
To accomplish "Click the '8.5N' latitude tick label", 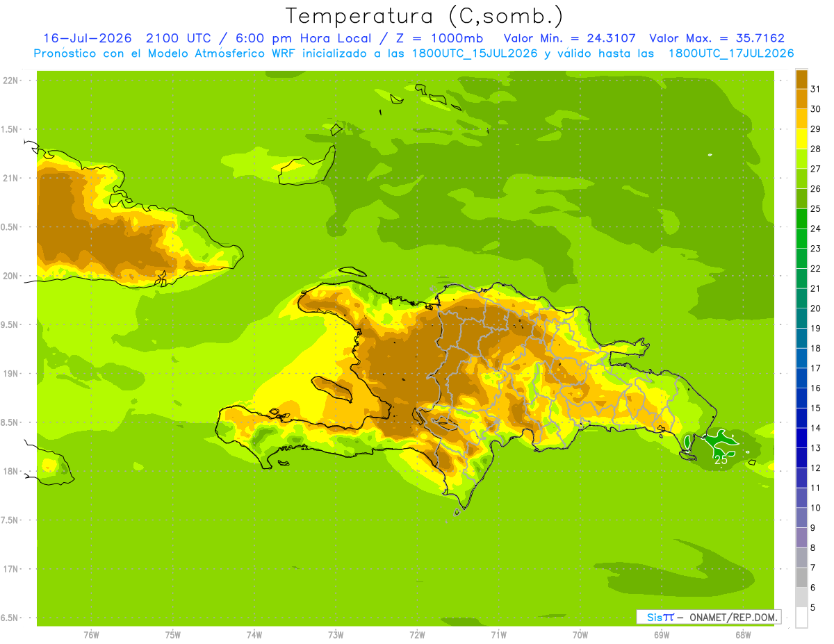I will coord(10,422).
